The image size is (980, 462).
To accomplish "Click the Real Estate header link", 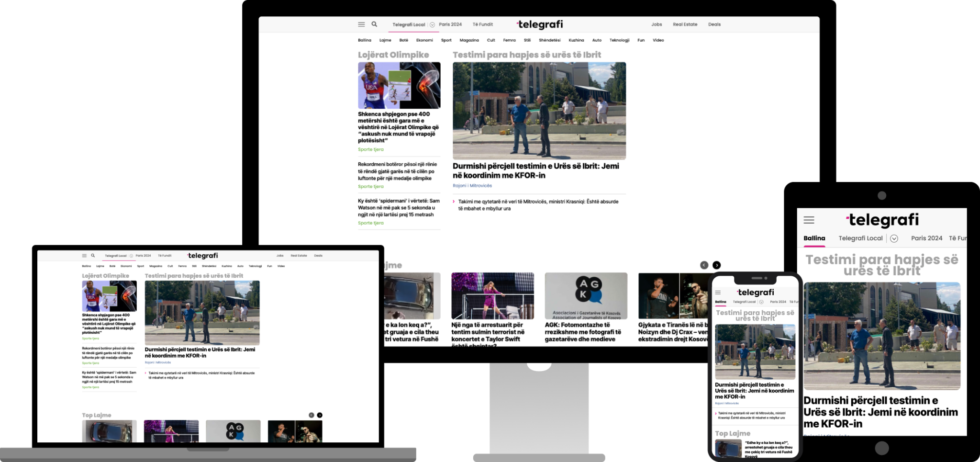I will point(685,24).
